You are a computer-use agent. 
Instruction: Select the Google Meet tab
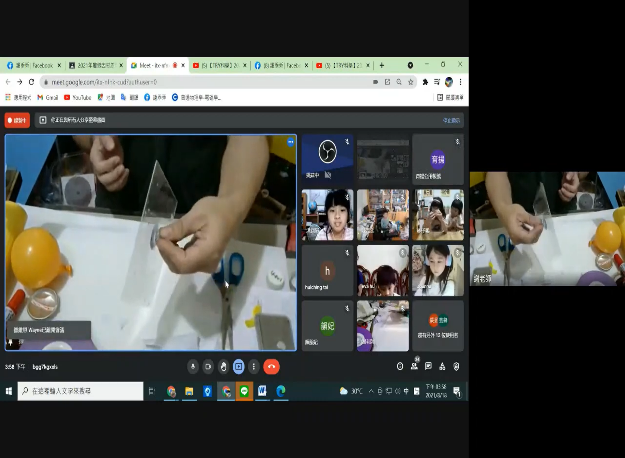(x=157, y=65)
